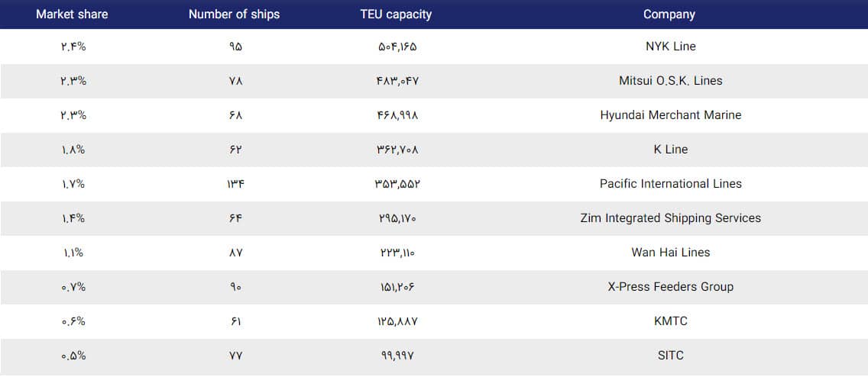This screenshot has height=377, width=868.
Task: Click the K Line number of ships cell
Action: (x=235, y=150)
